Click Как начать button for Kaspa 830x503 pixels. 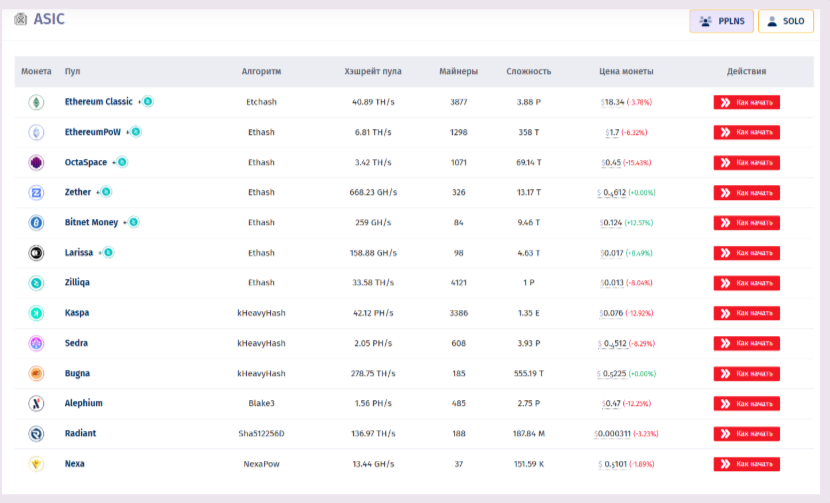(746, 313)
